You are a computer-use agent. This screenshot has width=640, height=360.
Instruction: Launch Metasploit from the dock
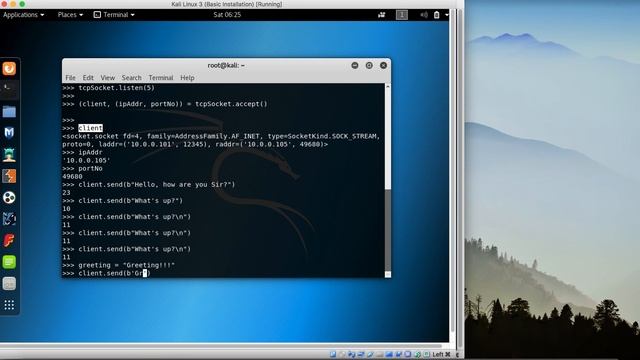point(9,133)
